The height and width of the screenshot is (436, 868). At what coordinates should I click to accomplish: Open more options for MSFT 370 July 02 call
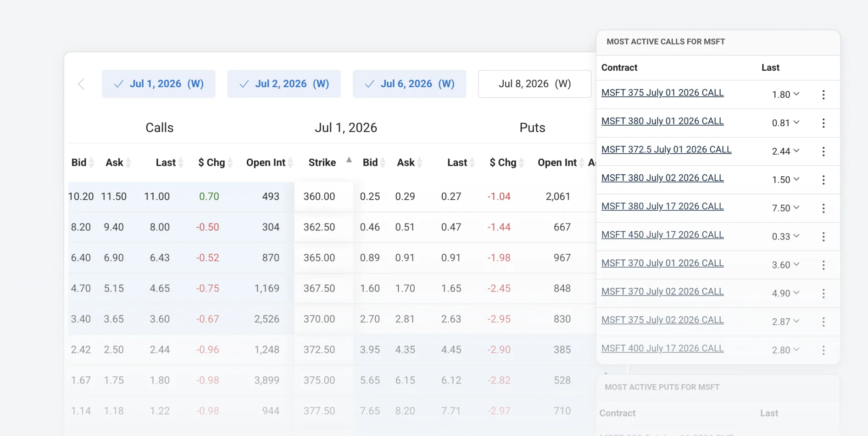point(823,294)
